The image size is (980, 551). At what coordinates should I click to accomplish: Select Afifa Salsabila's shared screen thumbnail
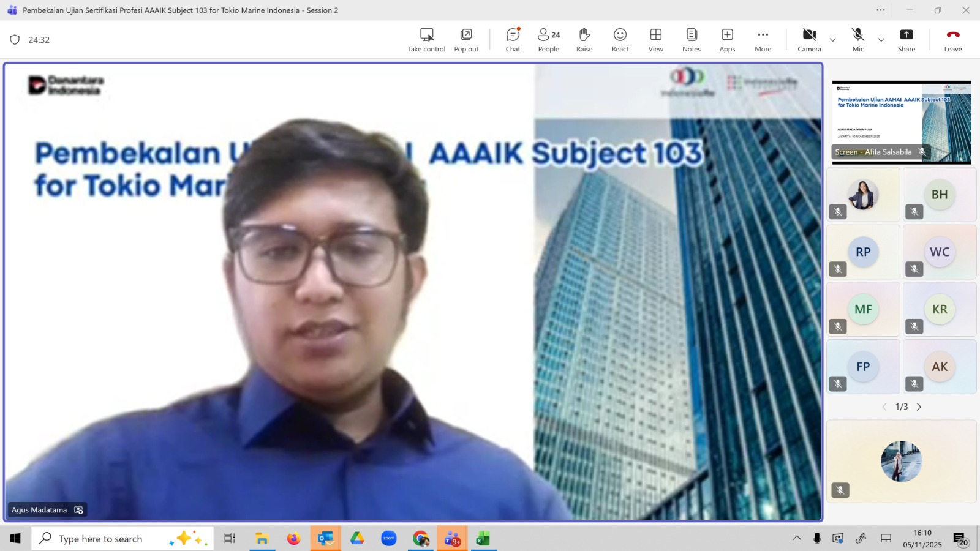901,122
